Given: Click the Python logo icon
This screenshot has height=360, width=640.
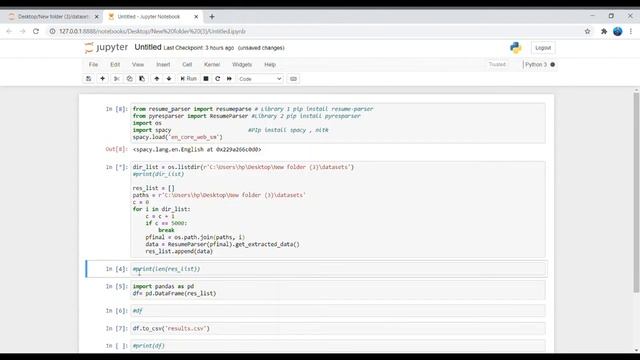Looking at the screenshot, I should coord(516,48).
